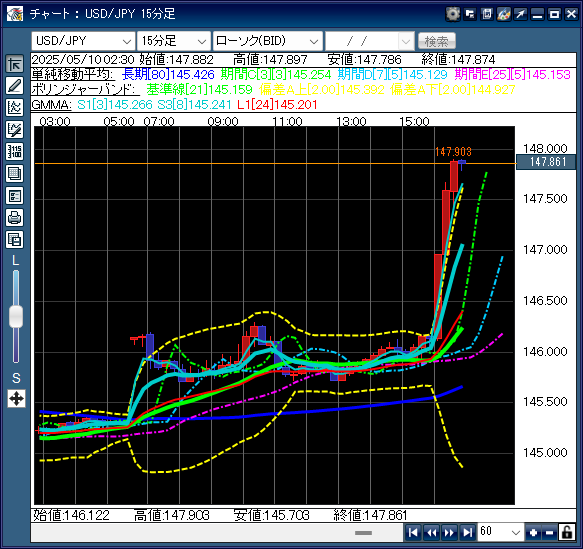Open the 60 bar count combo box
583x549 pixels.
click(500, 532)
